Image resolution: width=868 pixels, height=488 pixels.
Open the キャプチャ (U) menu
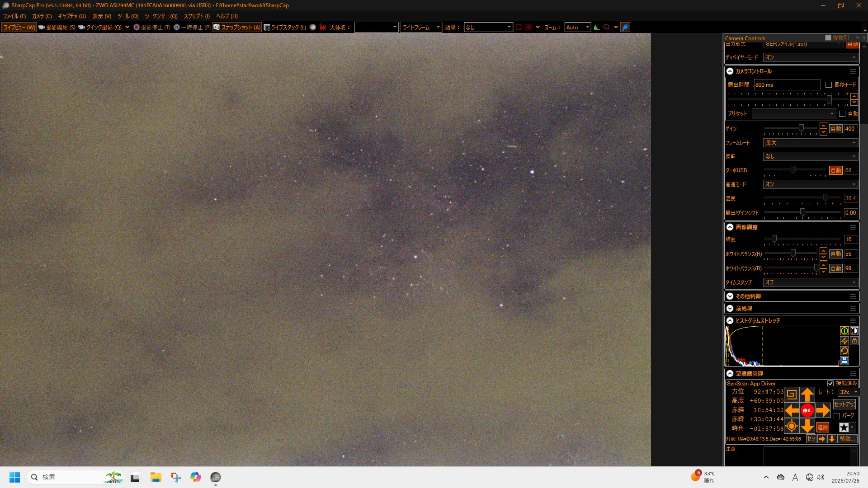pyautogui.click(x=72, y=16)
